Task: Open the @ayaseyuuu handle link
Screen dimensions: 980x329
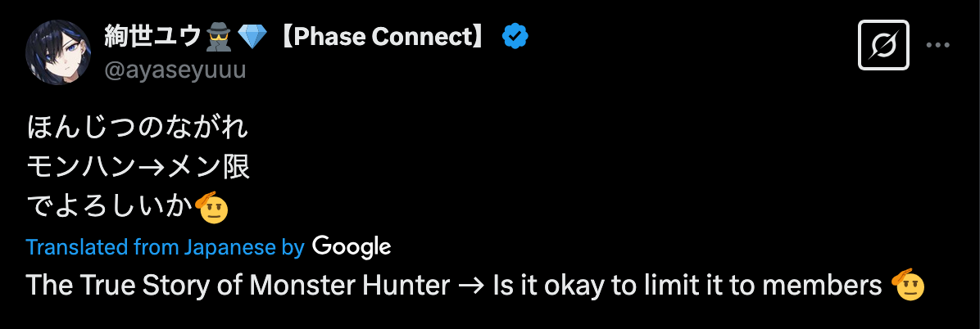Action: [175, 70]
